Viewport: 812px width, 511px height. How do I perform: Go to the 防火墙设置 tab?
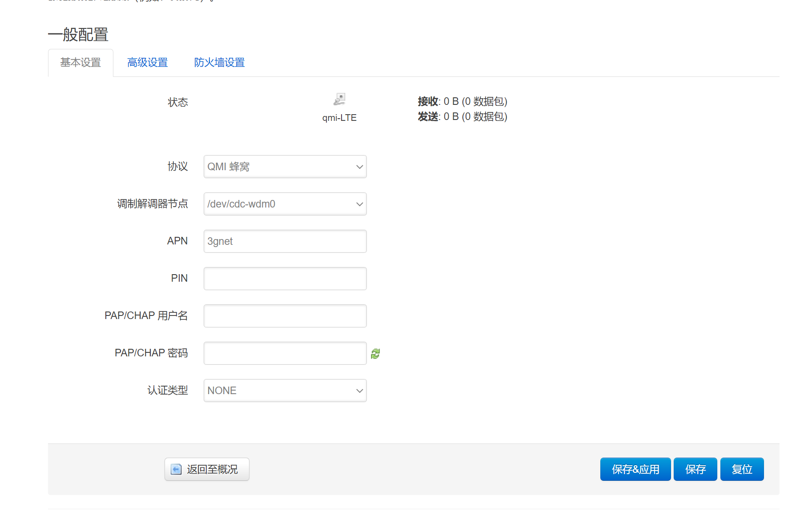(x=219, y=63)
